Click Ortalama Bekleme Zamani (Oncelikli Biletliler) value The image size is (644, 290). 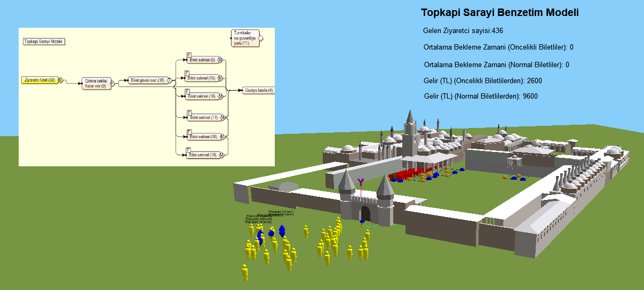[x=571, y=47]
